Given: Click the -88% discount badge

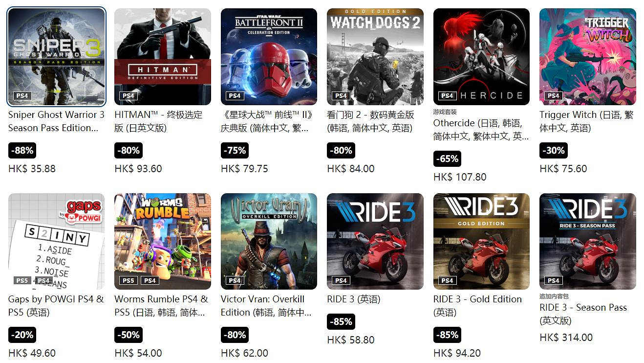Looking at the screenshot, I should (22, 151).
